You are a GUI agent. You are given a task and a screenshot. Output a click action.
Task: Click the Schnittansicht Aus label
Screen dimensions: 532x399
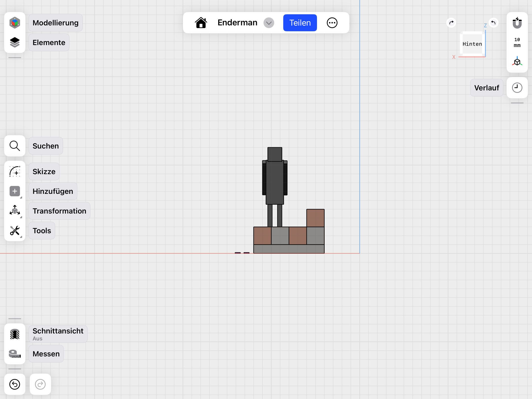click(58, 334)
